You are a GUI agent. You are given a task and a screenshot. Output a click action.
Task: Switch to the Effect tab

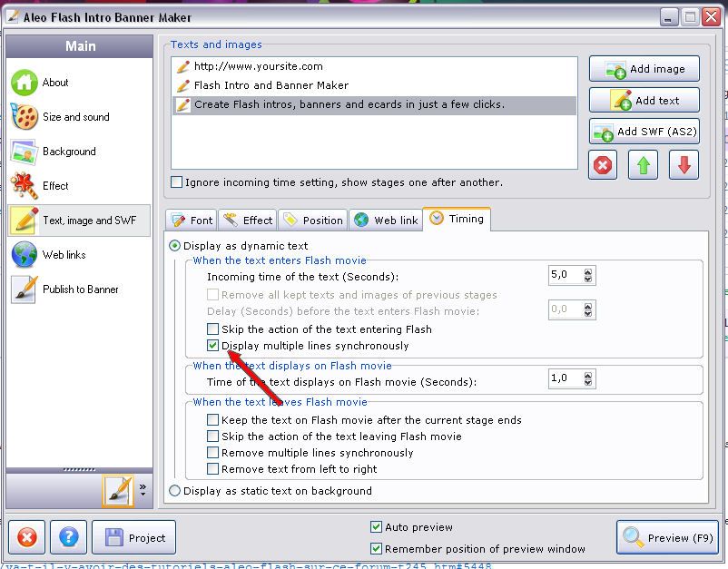(x=248, y=220)
